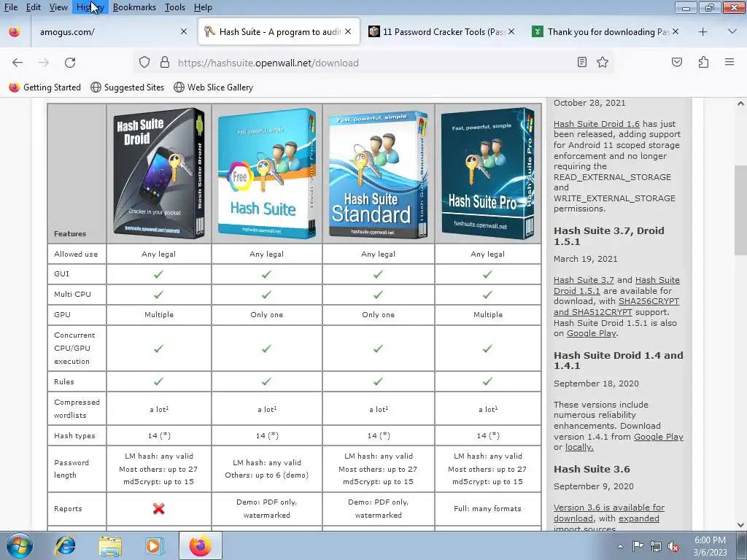Click Droid GUI row green checkmark
Image resolution: width=747 pixels, height=560 pixels.
click(x=158, y=274)
